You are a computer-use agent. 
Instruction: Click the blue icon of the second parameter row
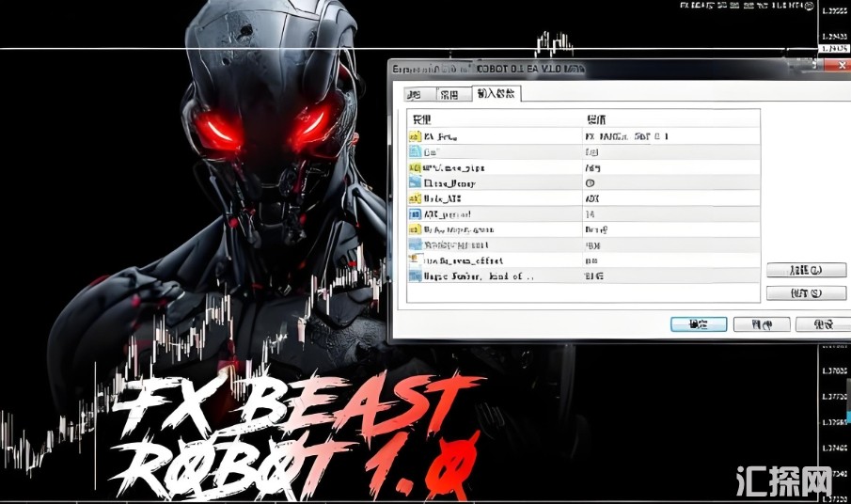click(416, 152)
